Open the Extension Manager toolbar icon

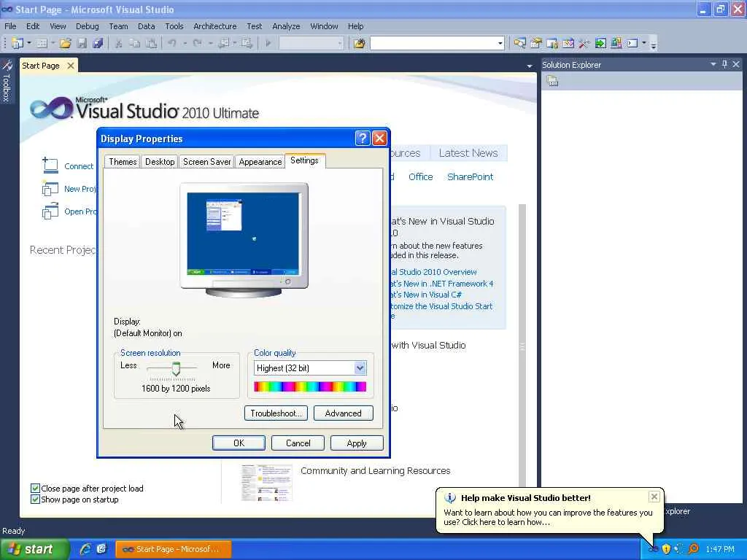pos(616,43)
